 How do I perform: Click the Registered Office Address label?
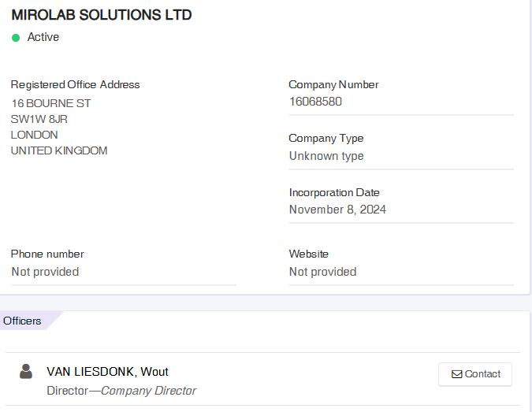tap(76, 84)
